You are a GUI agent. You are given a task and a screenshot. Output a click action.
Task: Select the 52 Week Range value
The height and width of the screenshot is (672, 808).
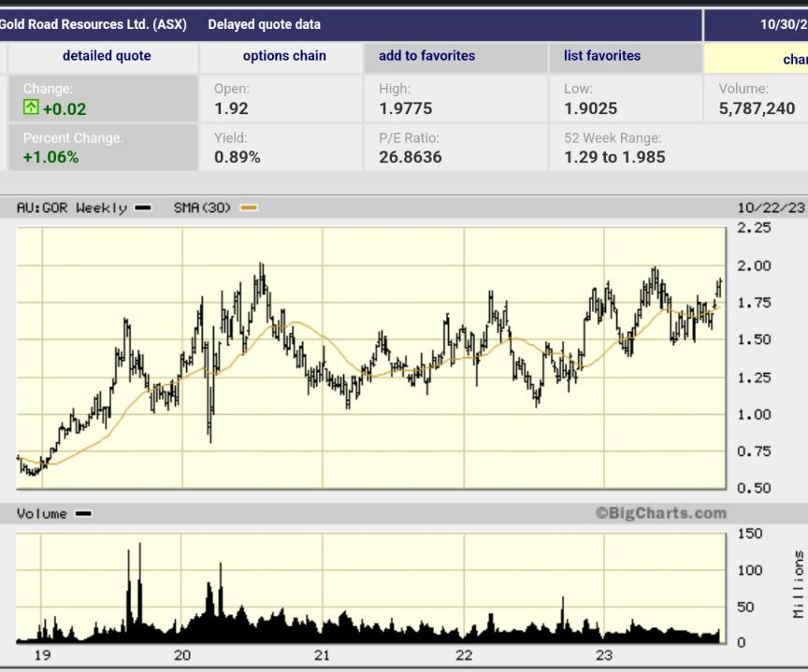click(x=614, y=157)
